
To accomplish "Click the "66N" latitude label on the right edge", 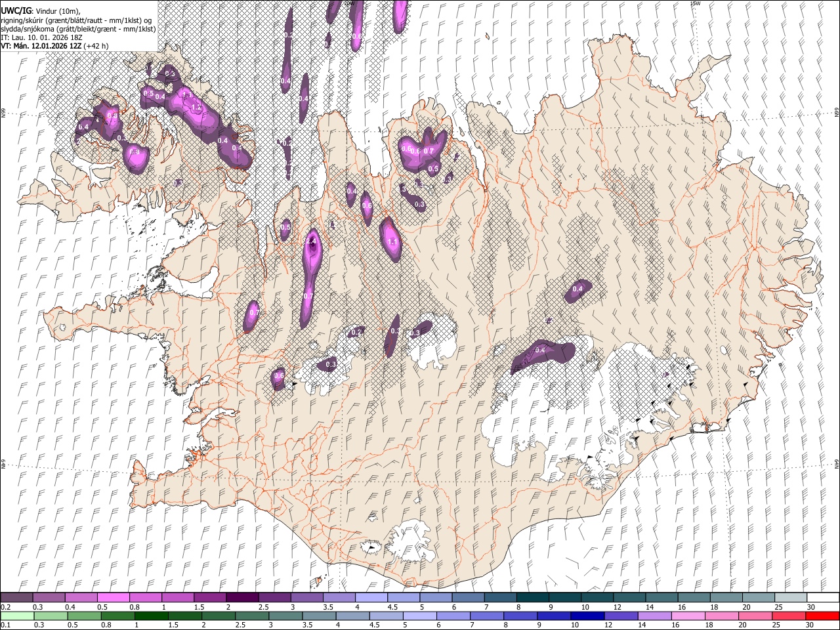I will pyautogui.click(x=836, y=114).
